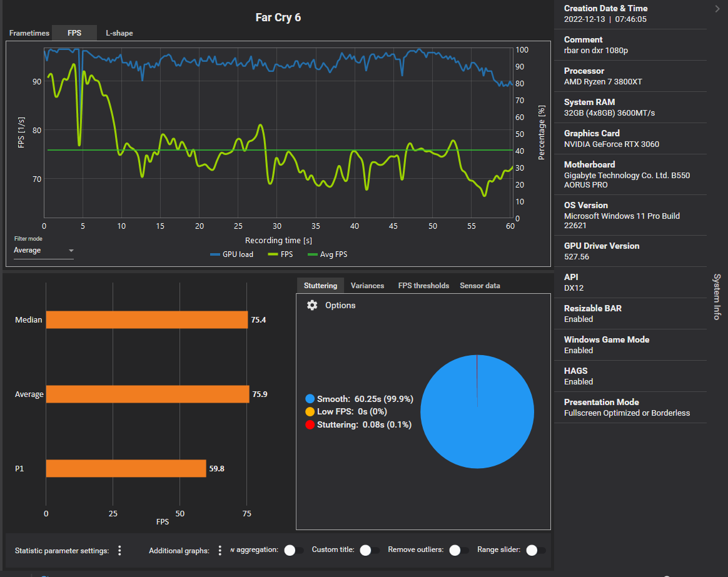Open the L-shape tab
Image resolution: width=728 pixels, height=577 pixels.
pyautogui.click(x=119, y=33)
